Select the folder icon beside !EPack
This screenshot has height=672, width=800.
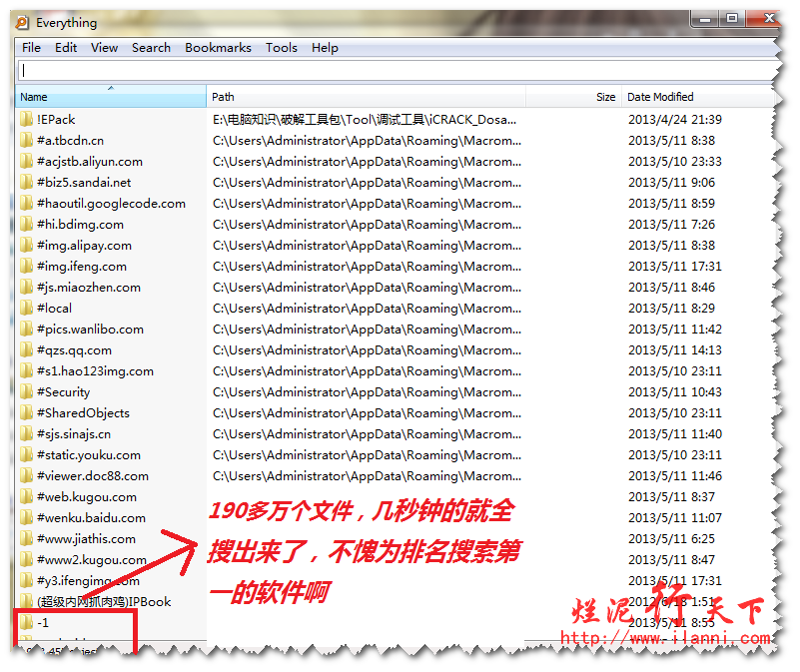point(27,120)
